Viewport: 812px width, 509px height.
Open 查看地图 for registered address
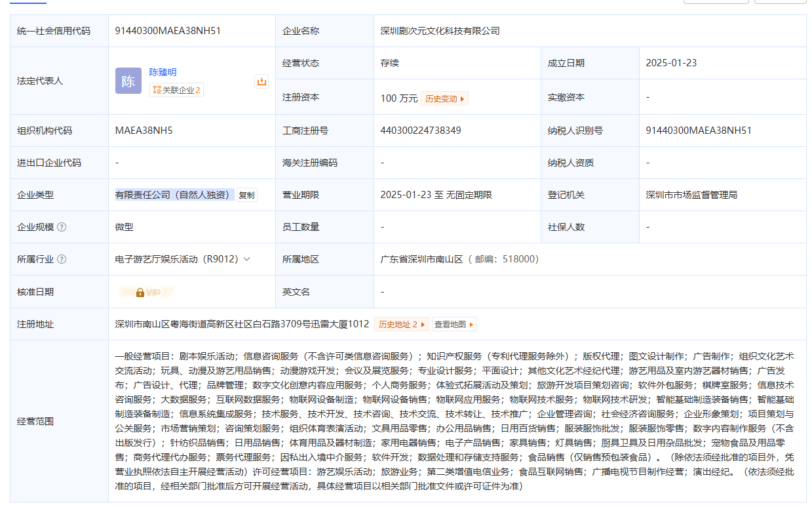coord(454,324)
